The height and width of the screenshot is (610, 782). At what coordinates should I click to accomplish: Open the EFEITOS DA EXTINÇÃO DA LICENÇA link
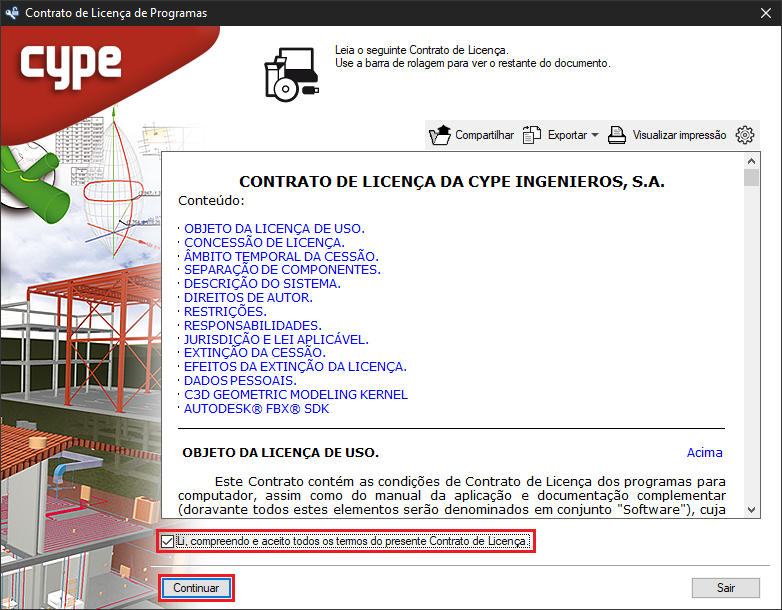295,367
